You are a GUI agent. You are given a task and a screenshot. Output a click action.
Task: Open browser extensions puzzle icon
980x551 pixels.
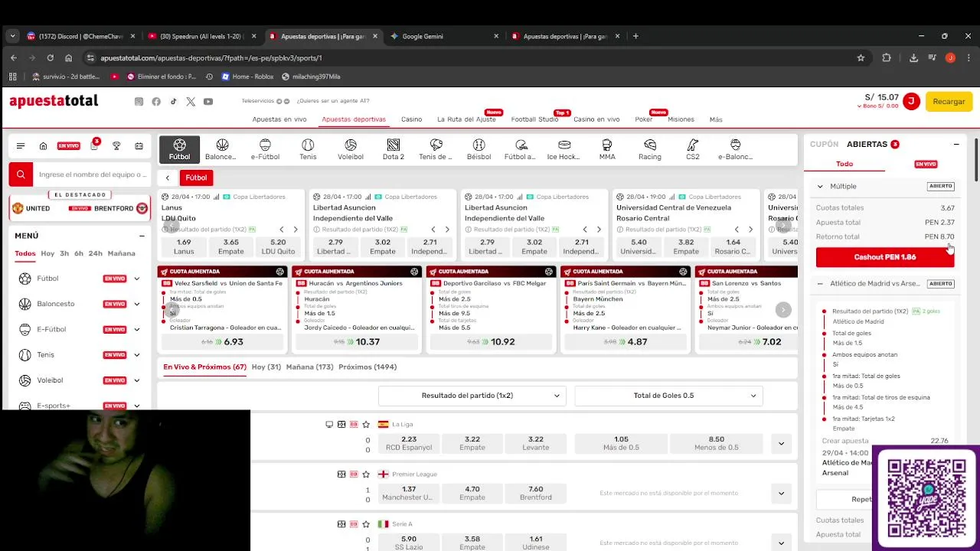887,57
